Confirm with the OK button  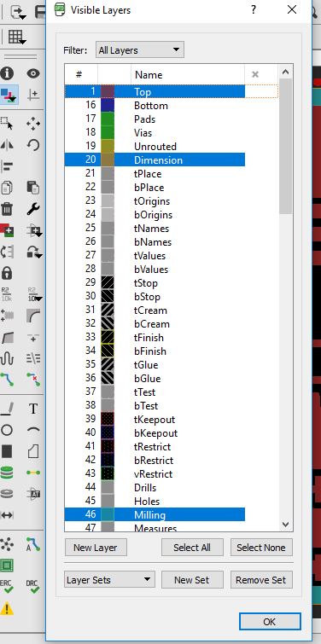tap(270, 622)
